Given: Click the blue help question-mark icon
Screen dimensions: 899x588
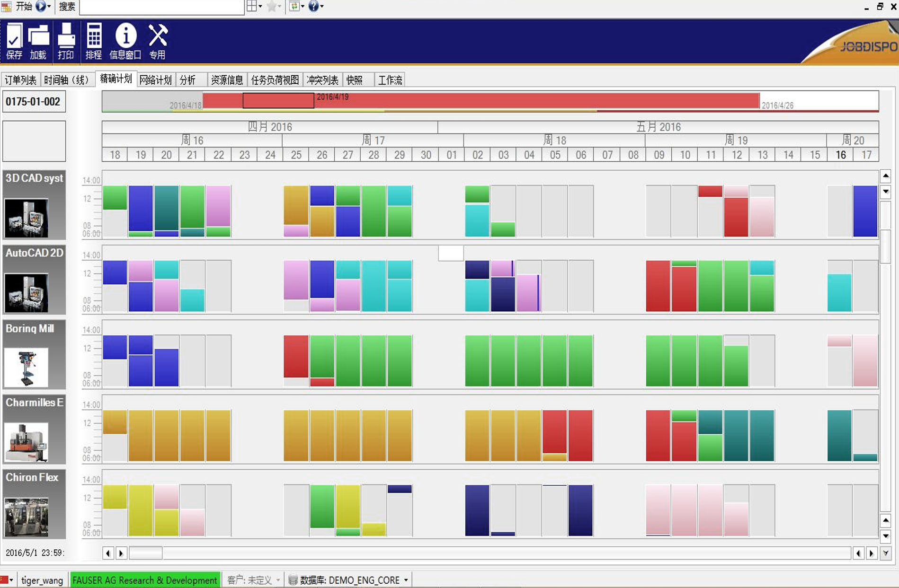Looking at the screenshot, I should click(x=313, y=6).
